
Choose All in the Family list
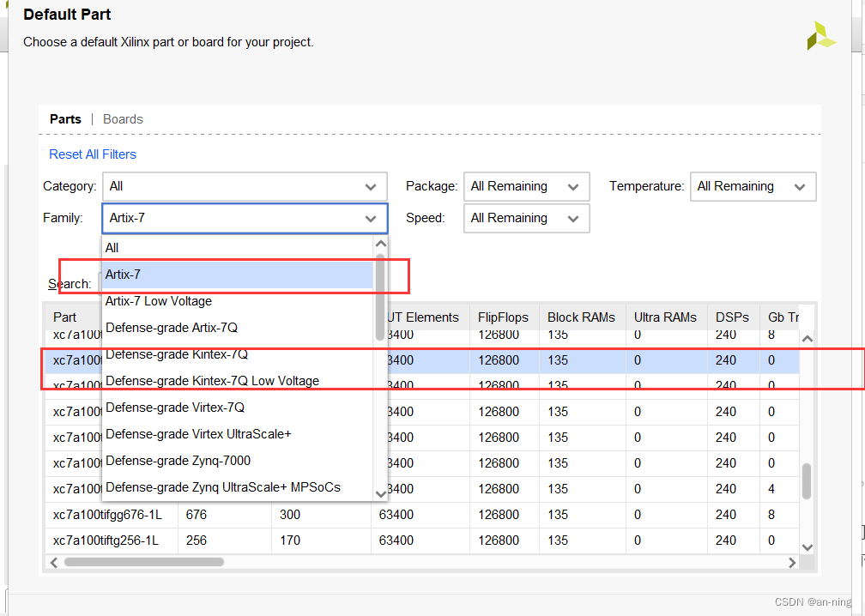tap(238, 248)
